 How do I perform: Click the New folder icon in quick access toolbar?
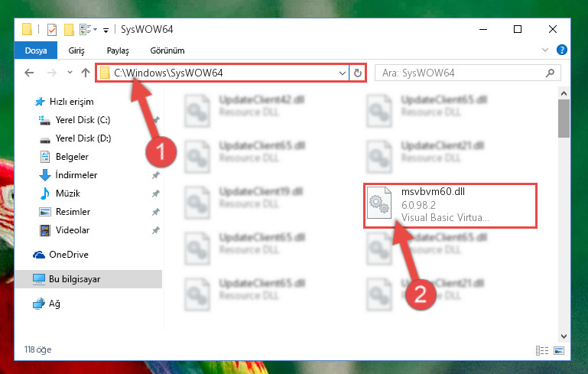69,29
